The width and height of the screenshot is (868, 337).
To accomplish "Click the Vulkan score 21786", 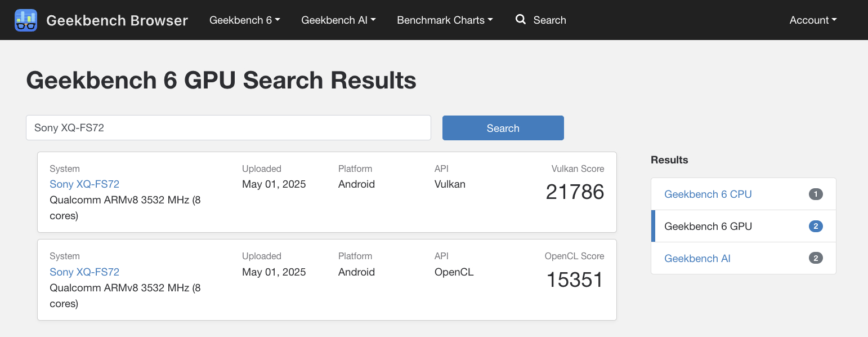I will coord(575,192).
